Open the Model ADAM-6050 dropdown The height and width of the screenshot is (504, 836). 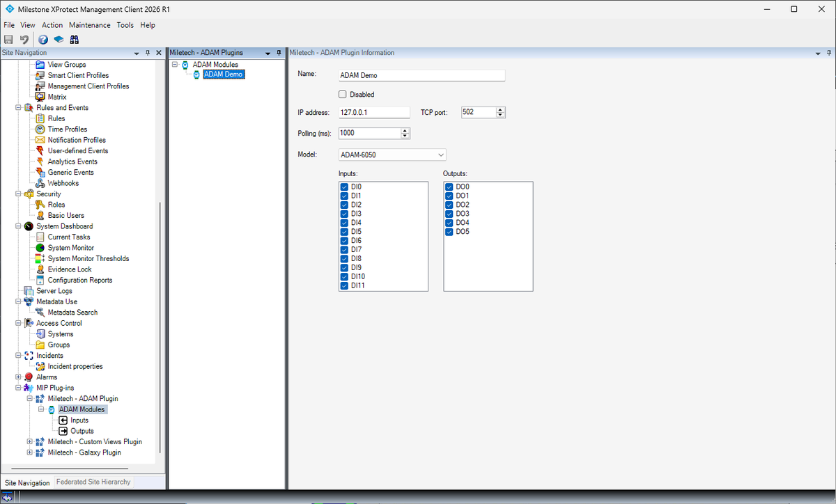click(392, 155)
